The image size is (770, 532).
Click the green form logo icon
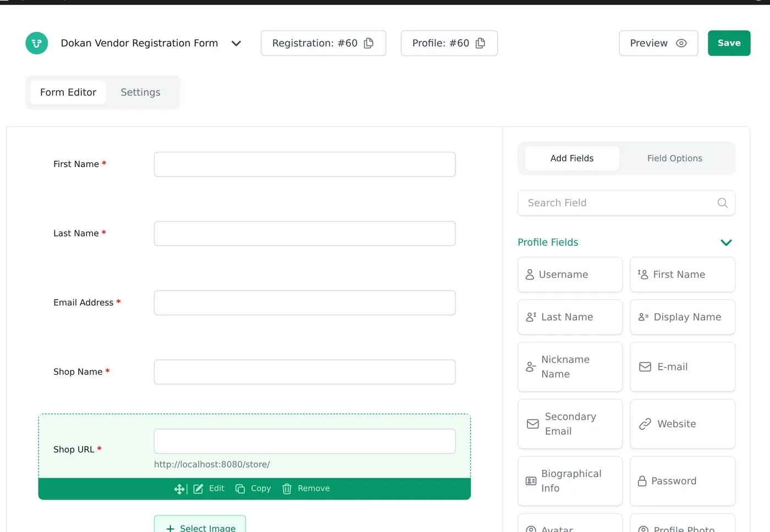tap(37, 43)
